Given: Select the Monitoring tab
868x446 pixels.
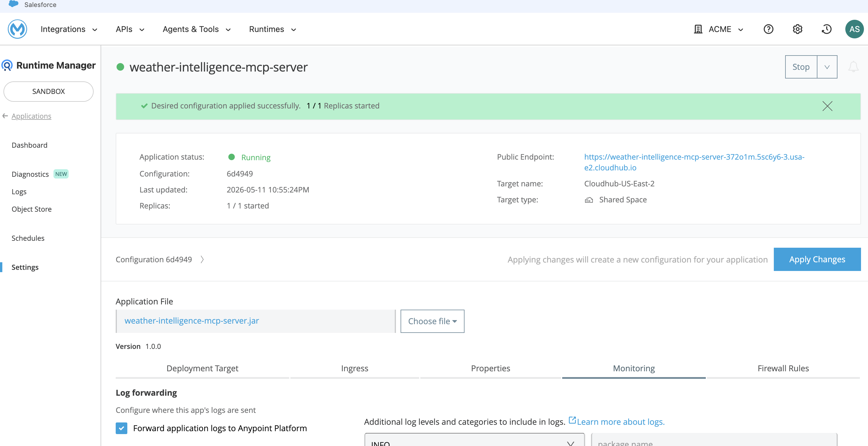Looking at the screenshot, I should 633,368.
